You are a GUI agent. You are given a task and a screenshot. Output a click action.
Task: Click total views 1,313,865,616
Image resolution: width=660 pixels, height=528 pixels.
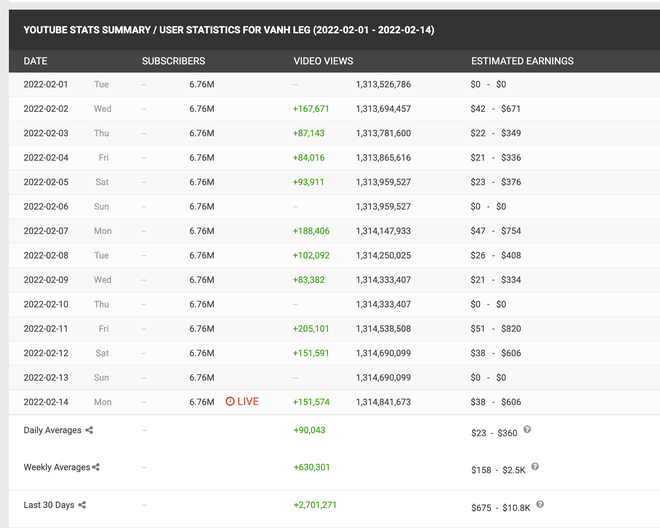(383, 157)
